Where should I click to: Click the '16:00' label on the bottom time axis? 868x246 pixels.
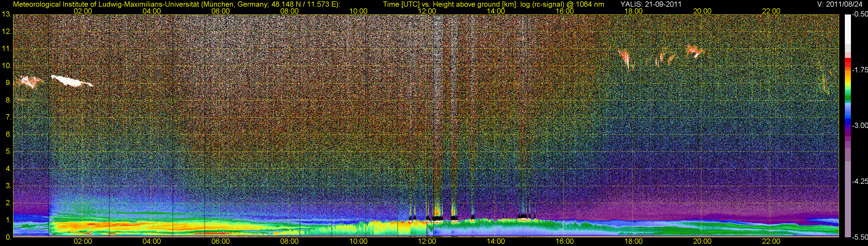pyautogui.click(x=565, y=241)
